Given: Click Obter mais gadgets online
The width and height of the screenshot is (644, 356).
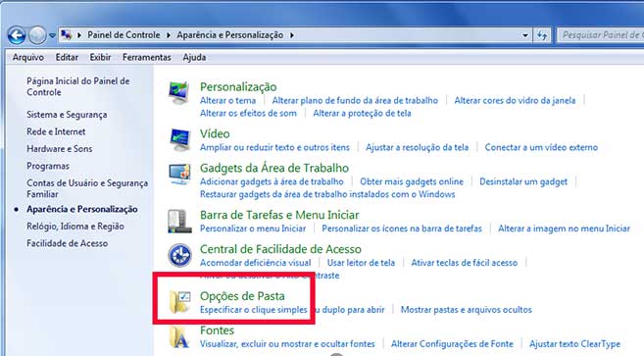Looking at the screenshot, I should click(x=412, y=181).
